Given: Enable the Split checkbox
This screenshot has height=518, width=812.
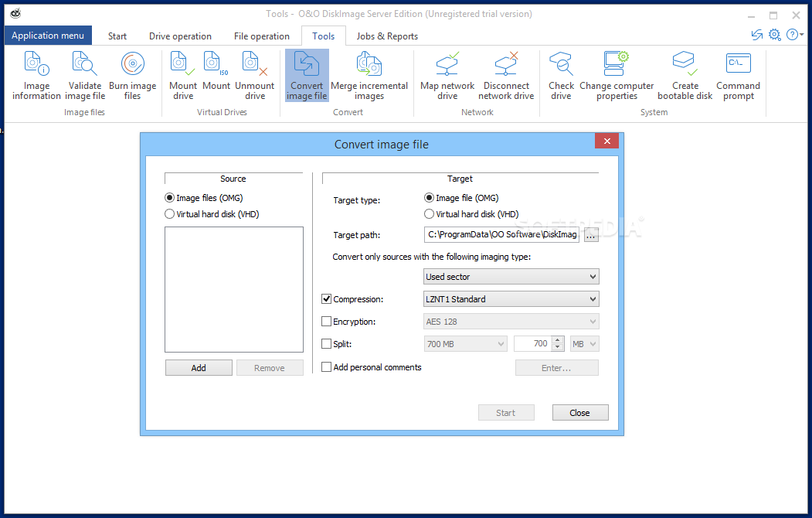Looking at the screenshot, I should [x=326, y=343].
